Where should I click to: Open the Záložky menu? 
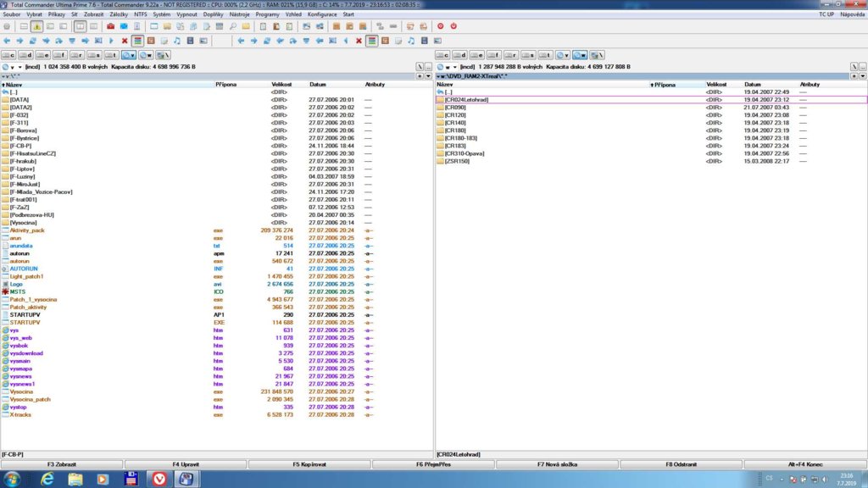tap(119, 14)
